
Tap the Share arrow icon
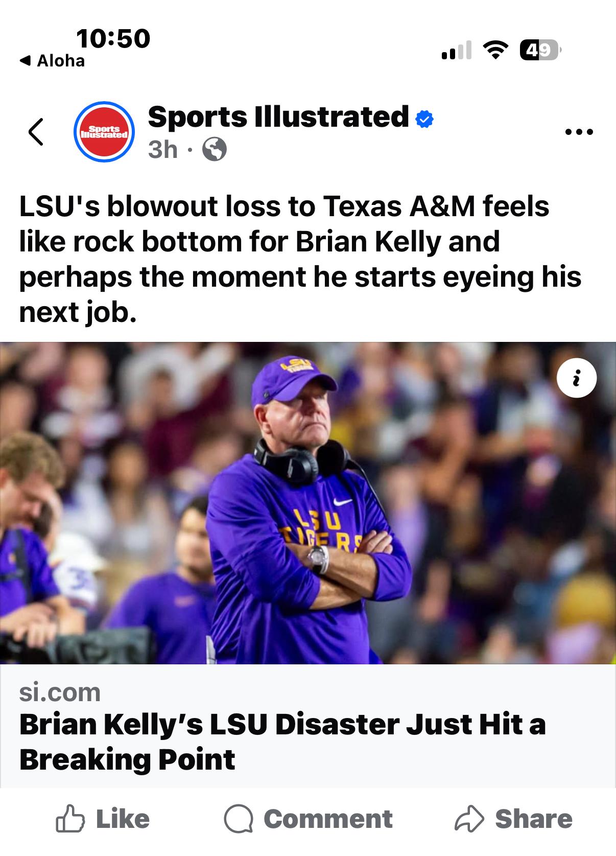469,819
